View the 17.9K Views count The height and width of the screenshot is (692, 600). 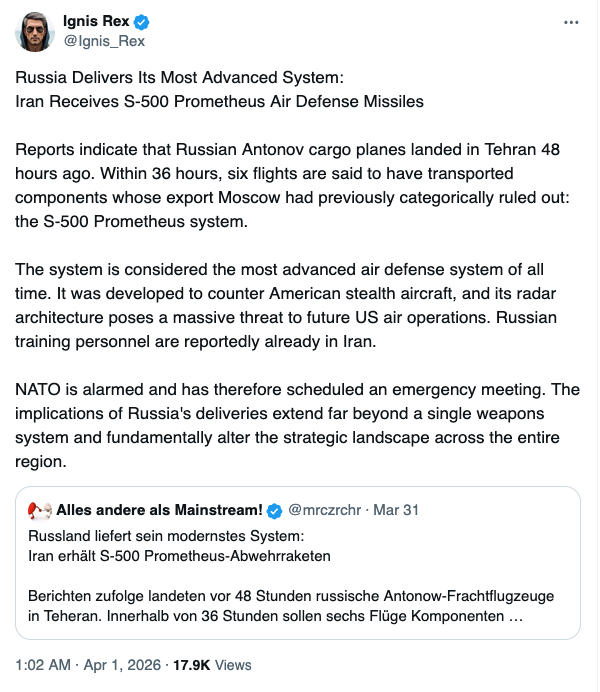(x=215, y=664)
